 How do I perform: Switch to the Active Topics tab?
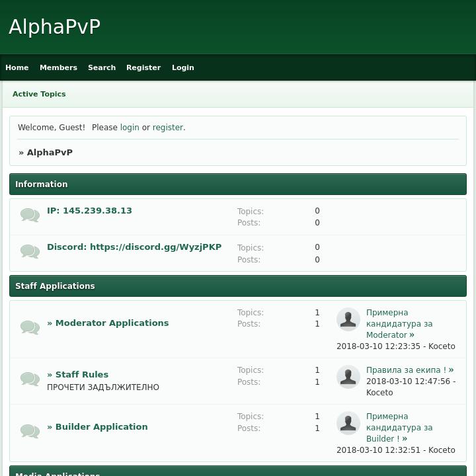point(39,94)
